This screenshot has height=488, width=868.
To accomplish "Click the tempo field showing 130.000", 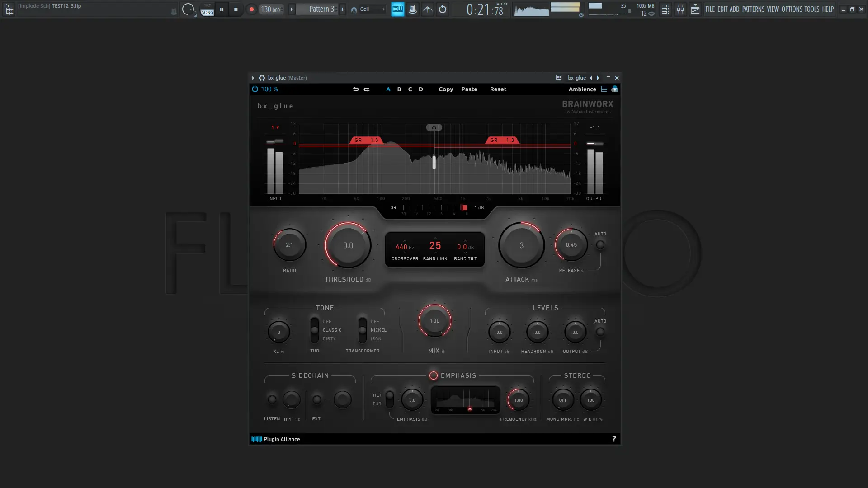I will point(270,8).
